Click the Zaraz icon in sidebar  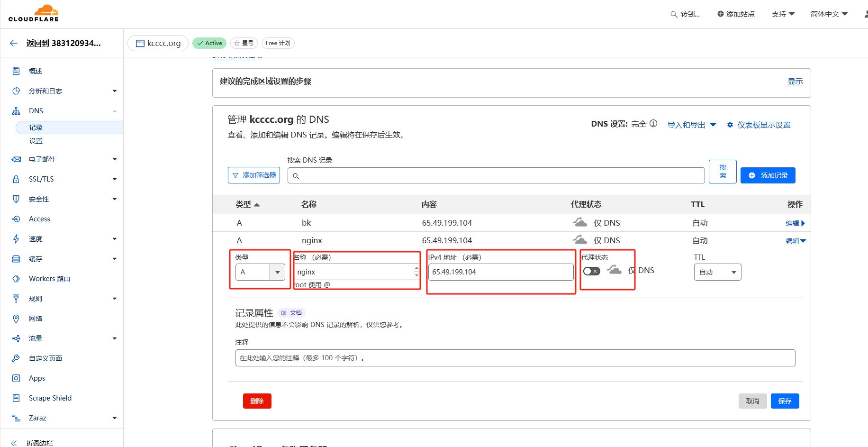16,418
